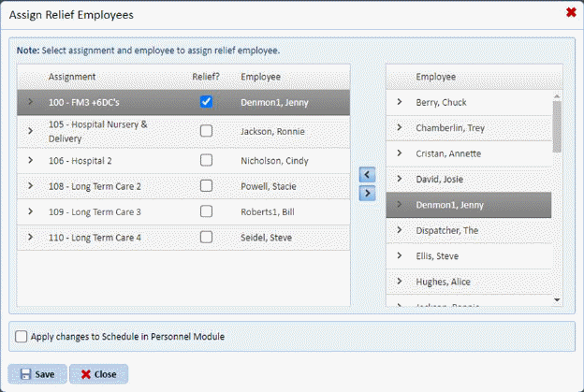Viewport: 584px width, 392px height.
Task: Expand the 100 - FM3 +6DC's assignment row
Action: pyautogui.click(x=30, y=102)
